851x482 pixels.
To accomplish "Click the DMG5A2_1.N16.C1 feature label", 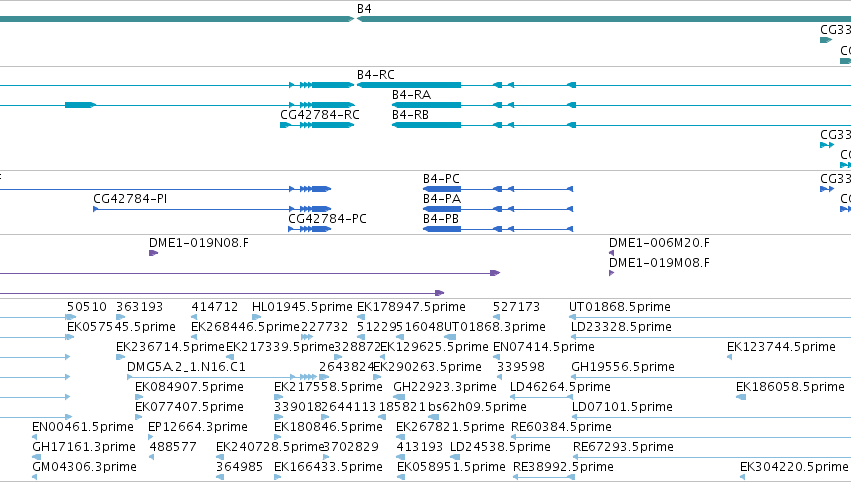I will point(186,367).
